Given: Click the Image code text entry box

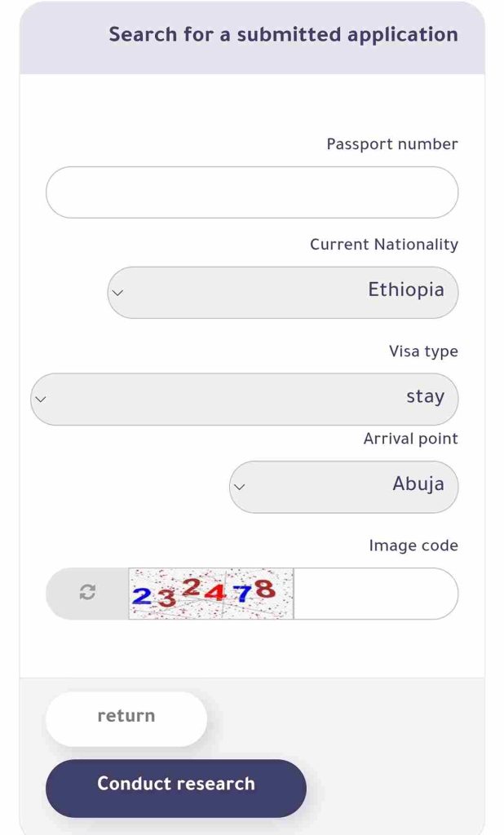Looking at the screenshot, I should click(x=376, y=594).
